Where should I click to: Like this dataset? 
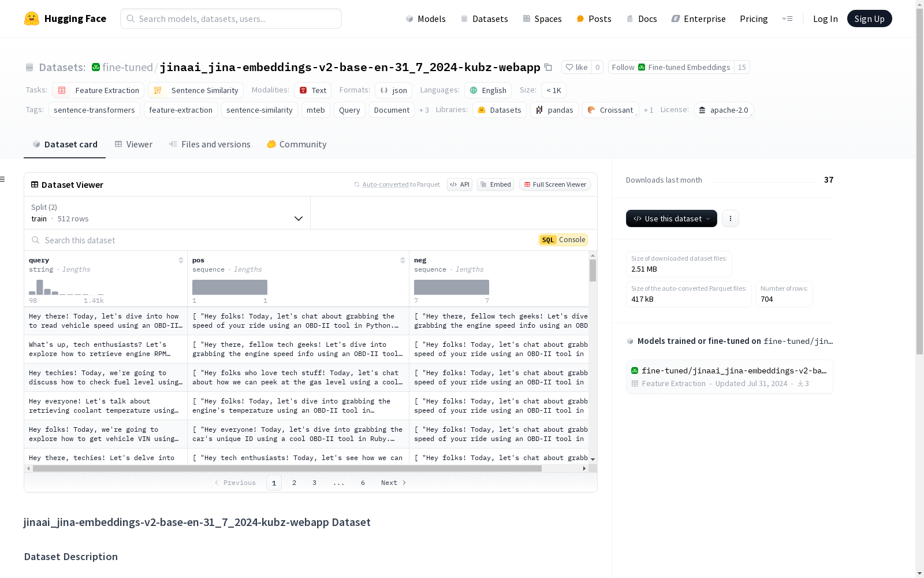(x=576, y=67)
